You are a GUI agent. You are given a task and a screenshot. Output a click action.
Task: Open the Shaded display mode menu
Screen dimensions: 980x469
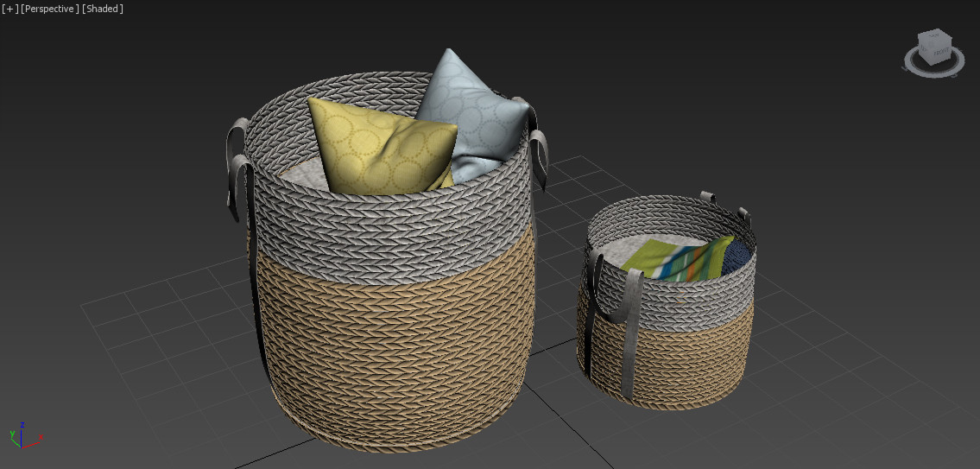[103, 9]
